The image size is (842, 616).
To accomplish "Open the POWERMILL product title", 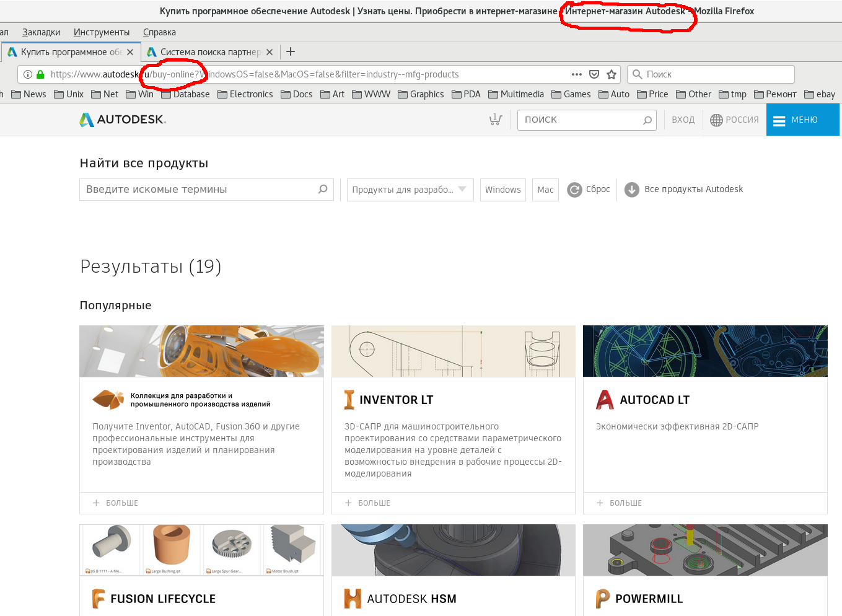I will 649,599.
